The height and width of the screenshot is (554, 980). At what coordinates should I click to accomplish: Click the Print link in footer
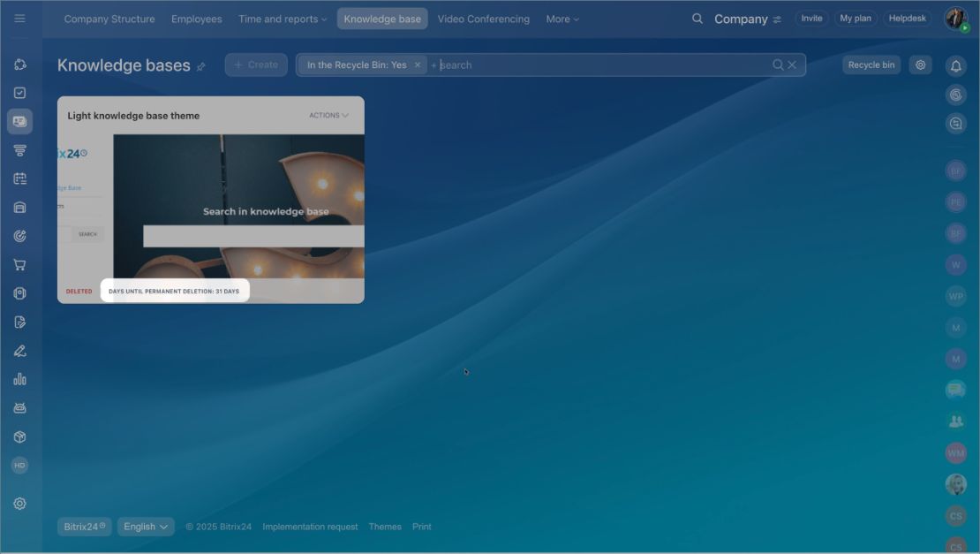[422, 527]
